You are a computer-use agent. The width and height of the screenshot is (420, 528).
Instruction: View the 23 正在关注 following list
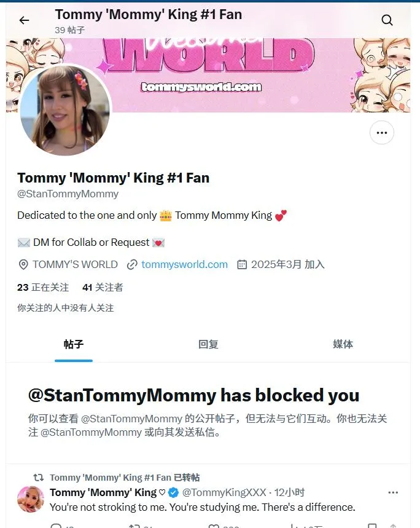(43, 287)
